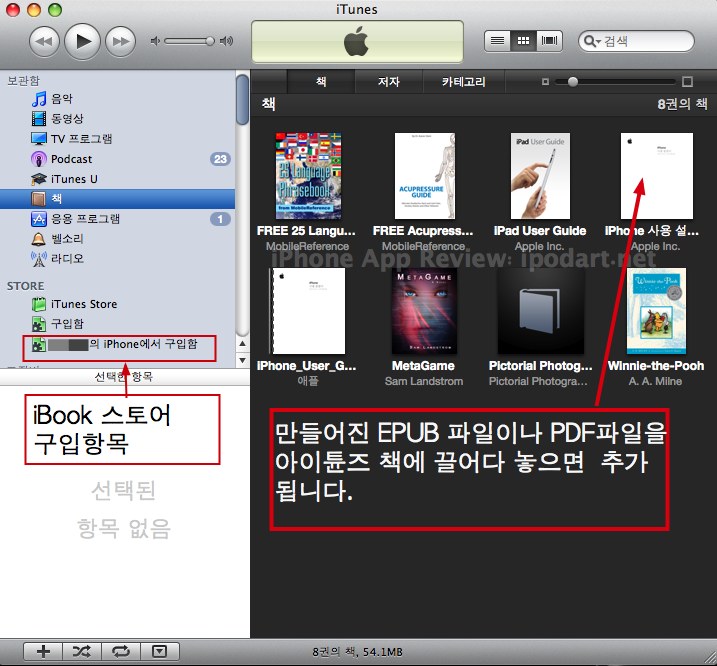Select iPhone 사용 설명서 cover
The height and width of the screenshot is (666, 717).
pyautogui.click(x=657, y=176)
